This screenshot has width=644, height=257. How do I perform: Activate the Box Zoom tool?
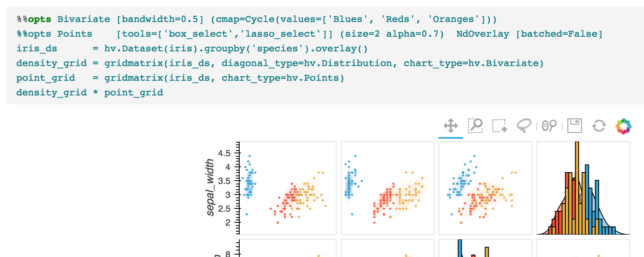coord(475,126)
